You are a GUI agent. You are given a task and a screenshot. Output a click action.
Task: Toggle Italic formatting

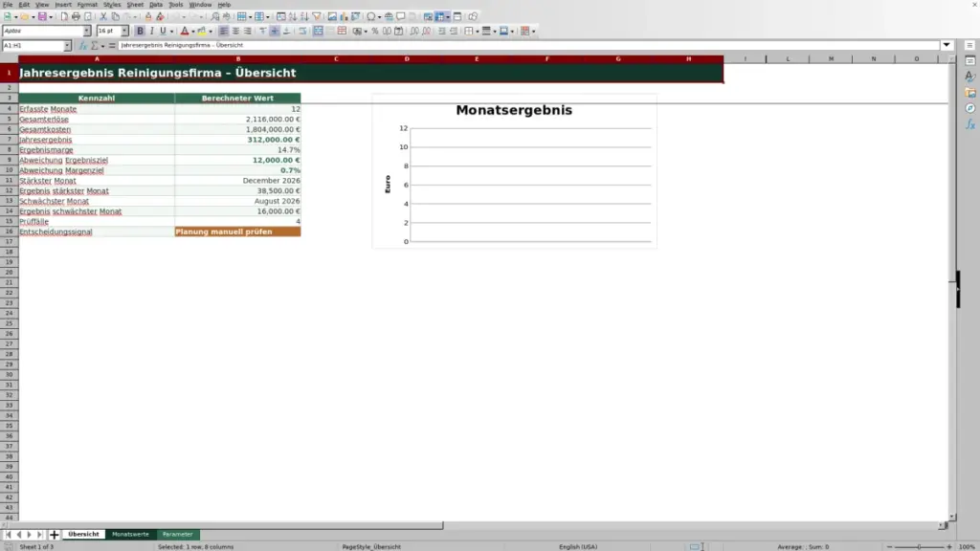tap(152, 31)
